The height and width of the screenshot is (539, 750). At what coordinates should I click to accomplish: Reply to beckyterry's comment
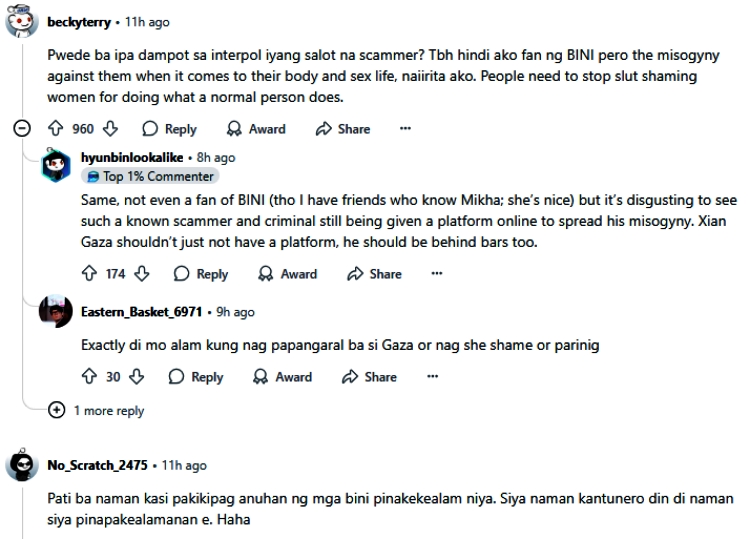(169, 129)
